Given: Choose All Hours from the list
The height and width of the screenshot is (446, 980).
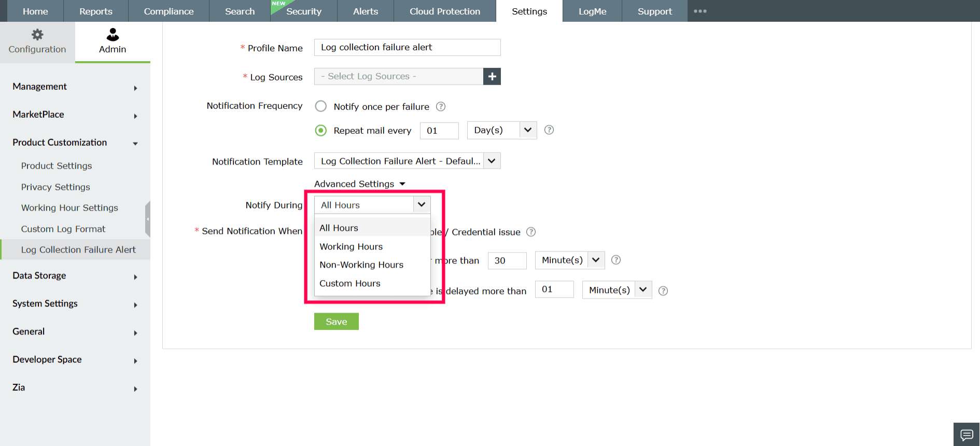Looking at the screenshot, I should pos(372,228).
